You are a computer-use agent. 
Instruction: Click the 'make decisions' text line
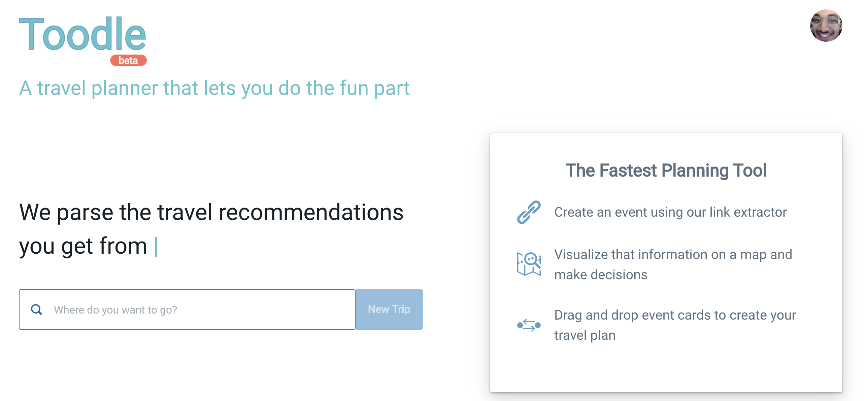[601, 275]
